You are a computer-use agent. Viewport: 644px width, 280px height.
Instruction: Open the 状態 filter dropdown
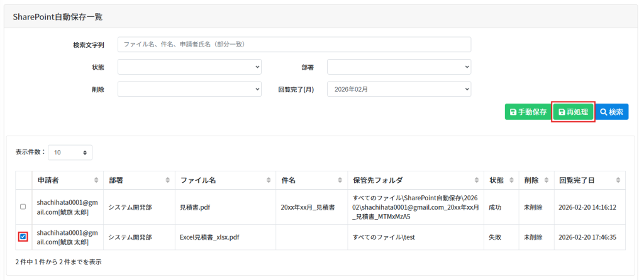[x=189, y=67]
